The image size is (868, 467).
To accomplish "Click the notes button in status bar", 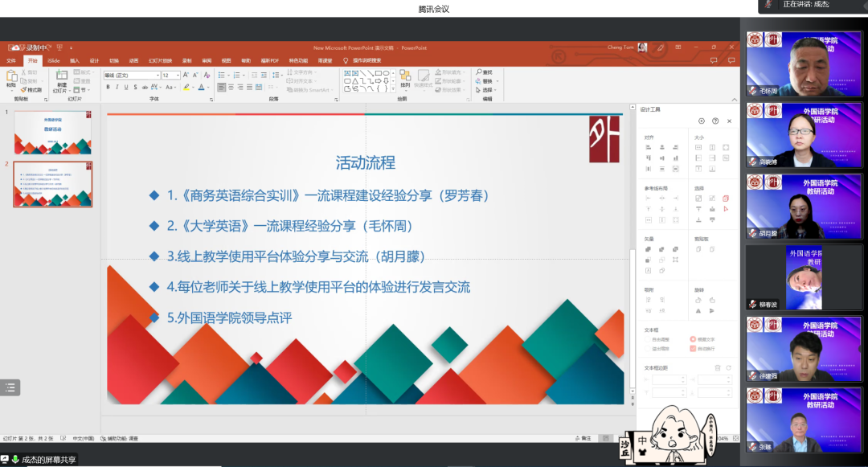I will click(583, 438).
